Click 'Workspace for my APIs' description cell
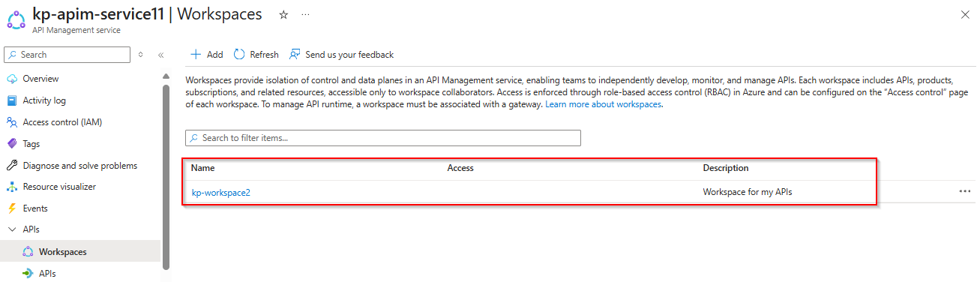The width and height of the screenshot is (980, 282). click(747, 192)
